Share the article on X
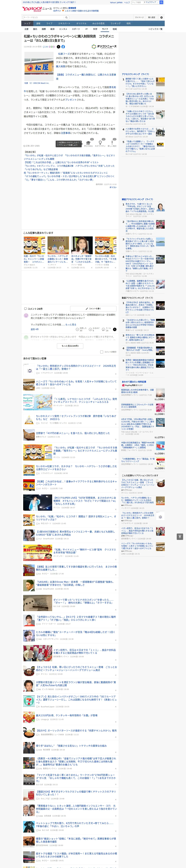Image resolution: width=186 pixels, height=868 pixels. pos(58,47)
